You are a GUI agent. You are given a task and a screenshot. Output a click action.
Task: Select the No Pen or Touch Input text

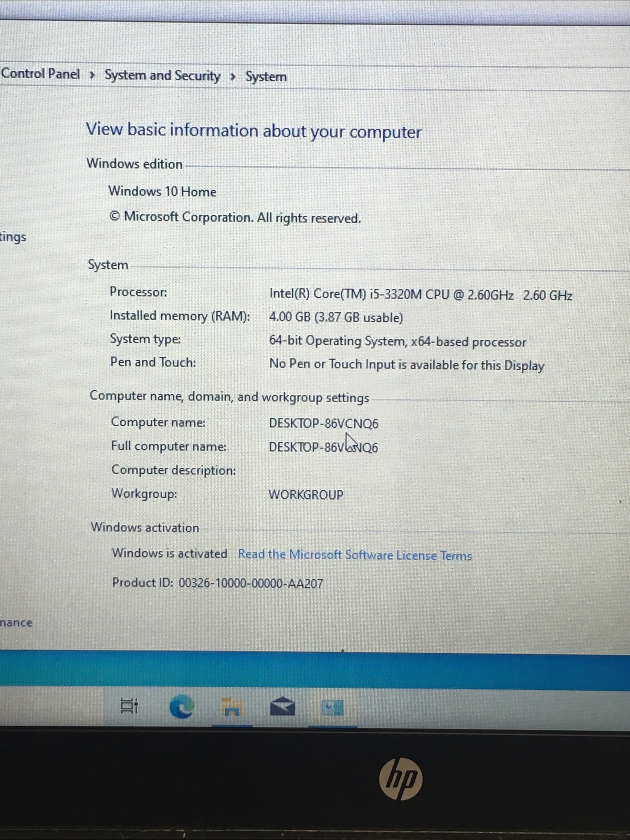406,364
